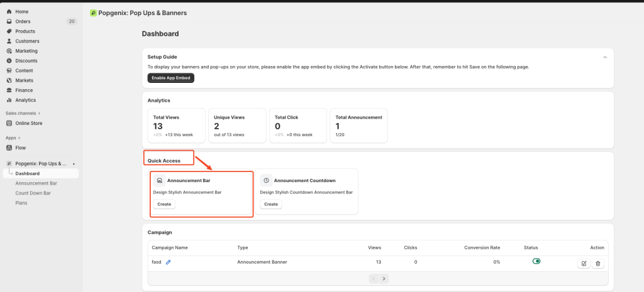Click the Type column header
The image size is (644, 292).
coord(243,247)
